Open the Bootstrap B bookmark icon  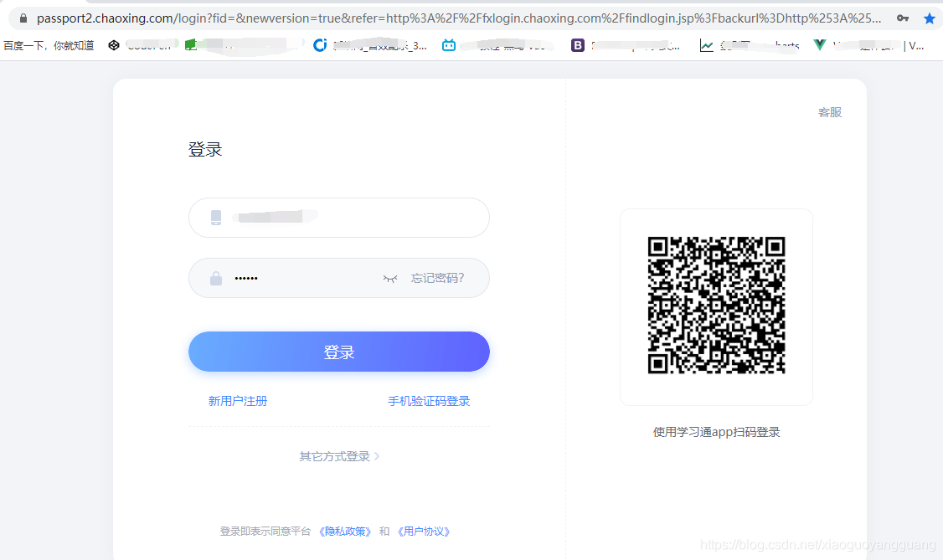577,45
